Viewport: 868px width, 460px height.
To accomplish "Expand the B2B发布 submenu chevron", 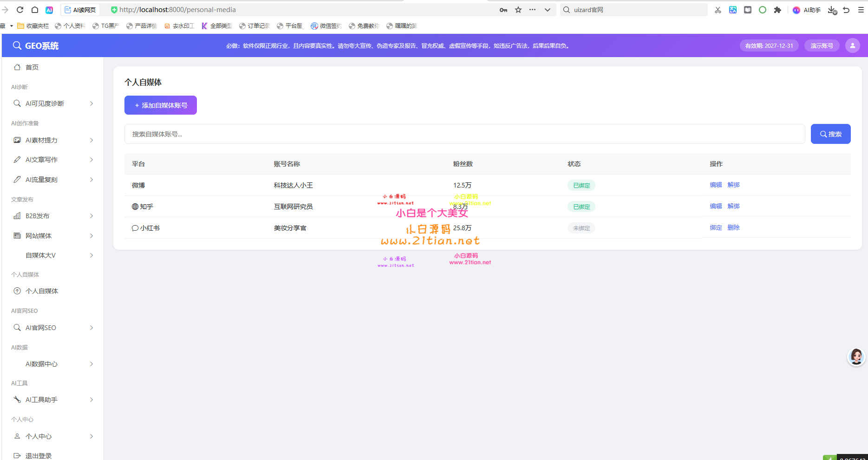I will (91, 216).
